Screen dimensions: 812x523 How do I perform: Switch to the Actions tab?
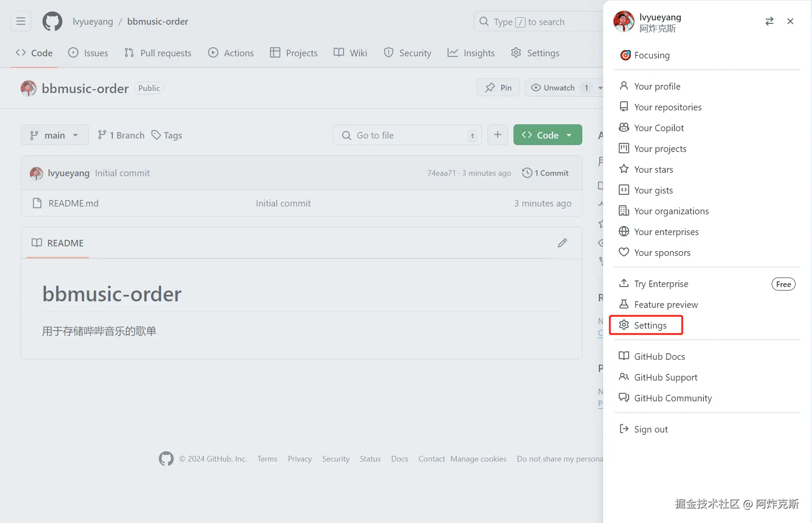(x=231, y=53)
